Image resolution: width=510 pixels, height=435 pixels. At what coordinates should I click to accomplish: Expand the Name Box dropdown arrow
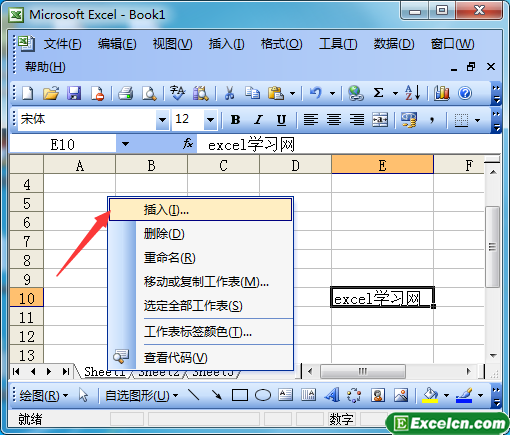125,144
